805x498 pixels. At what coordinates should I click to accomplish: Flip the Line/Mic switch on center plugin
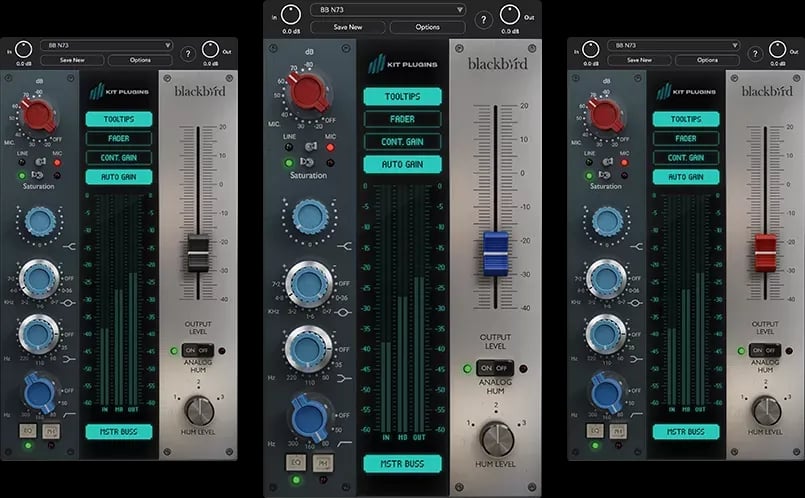tap(311, 147)
